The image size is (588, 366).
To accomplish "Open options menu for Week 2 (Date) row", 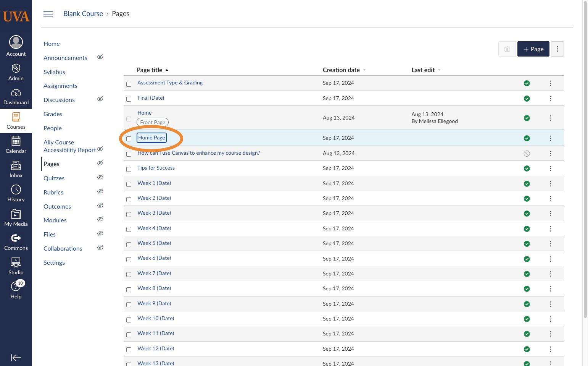I will coord(551,199).
